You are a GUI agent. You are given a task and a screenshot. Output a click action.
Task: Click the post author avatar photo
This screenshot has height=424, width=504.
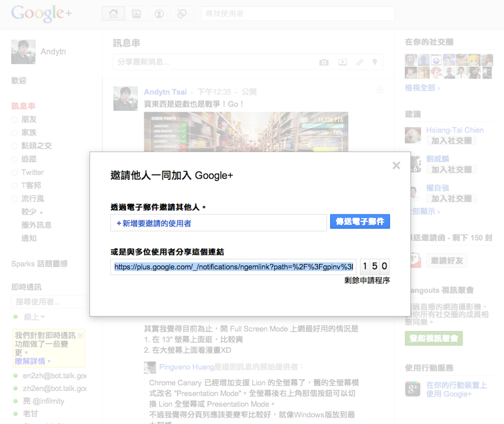[125, 99]
